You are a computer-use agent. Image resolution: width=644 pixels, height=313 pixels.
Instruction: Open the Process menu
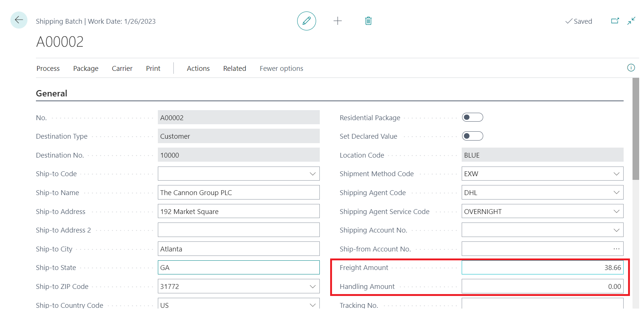pos(48,69)
